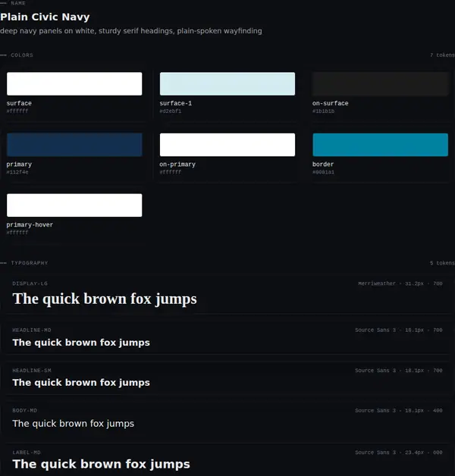
Task: Click the LABEL-MD token label
Action: [27, 453]
